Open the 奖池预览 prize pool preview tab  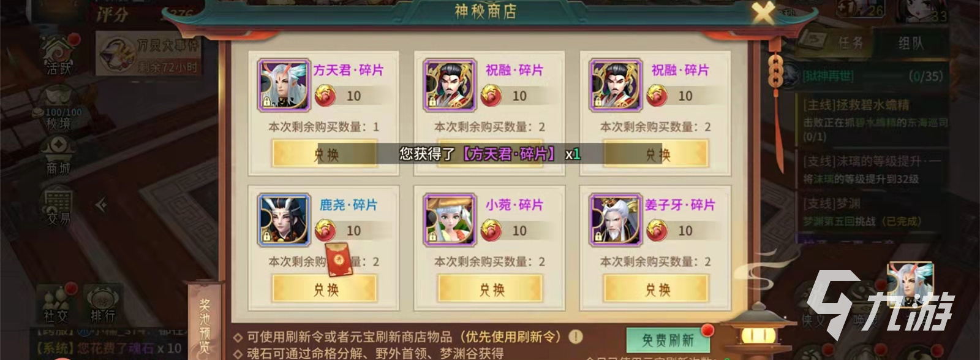click(204, 322)
